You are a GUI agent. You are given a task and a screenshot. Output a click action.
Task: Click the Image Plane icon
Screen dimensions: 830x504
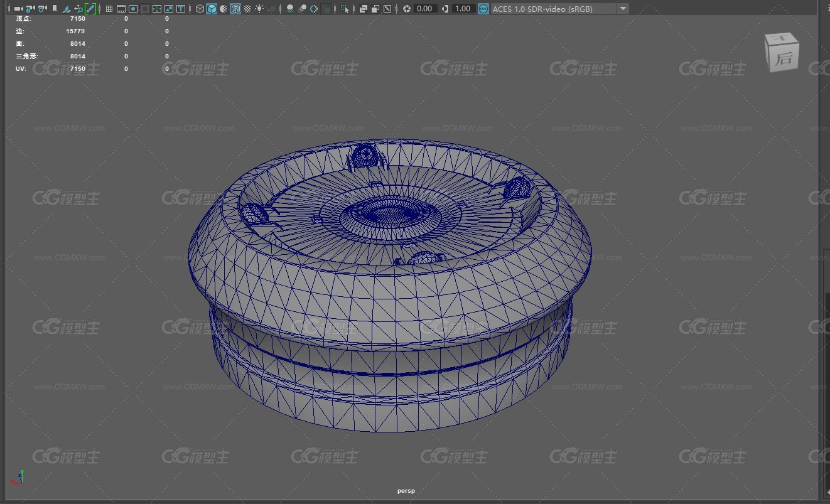[66, 9]
